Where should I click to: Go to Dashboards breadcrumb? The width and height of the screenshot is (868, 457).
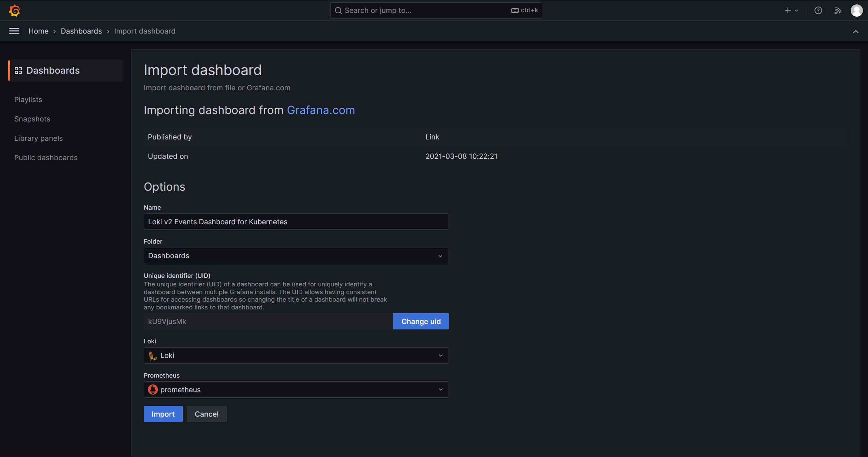click(x=81, y=31)
